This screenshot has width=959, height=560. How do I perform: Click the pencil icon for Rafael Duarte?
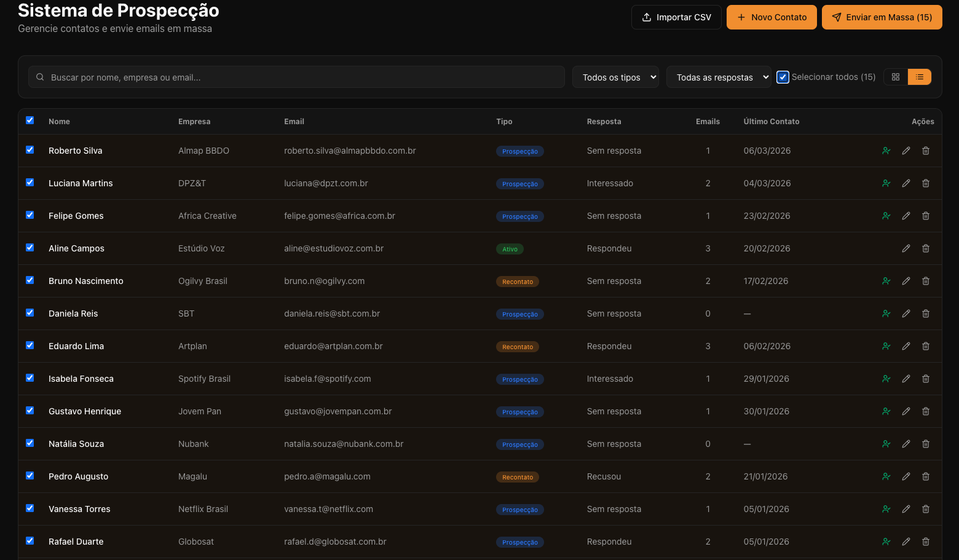[906, 542]
